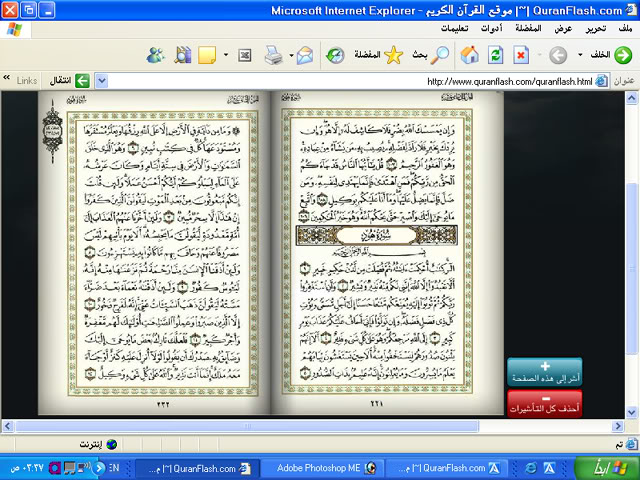This screenshot has height=480, width=640.
Task: Open dropdown arrow beside the yellow note icon
Action: click(225, 55)
